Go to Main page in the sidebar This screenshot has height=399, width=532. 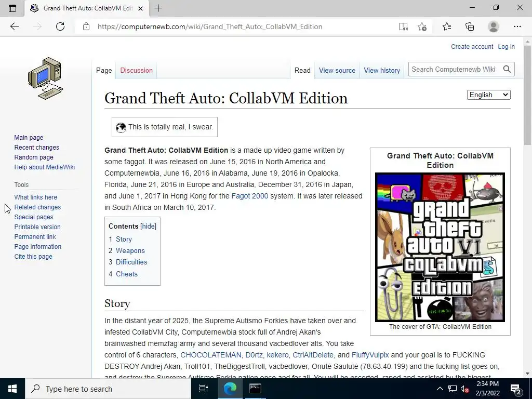pos(29,137)
